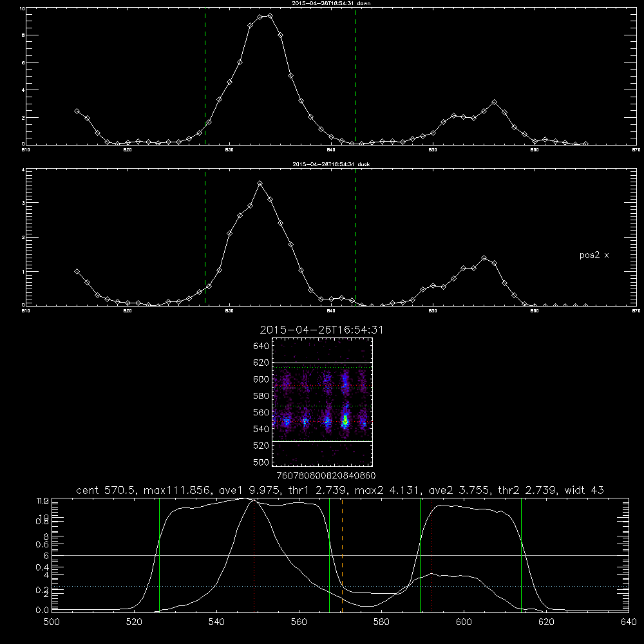
Task: Click the image x-axis label string '760780800820840860'
Action: (327, 475)
